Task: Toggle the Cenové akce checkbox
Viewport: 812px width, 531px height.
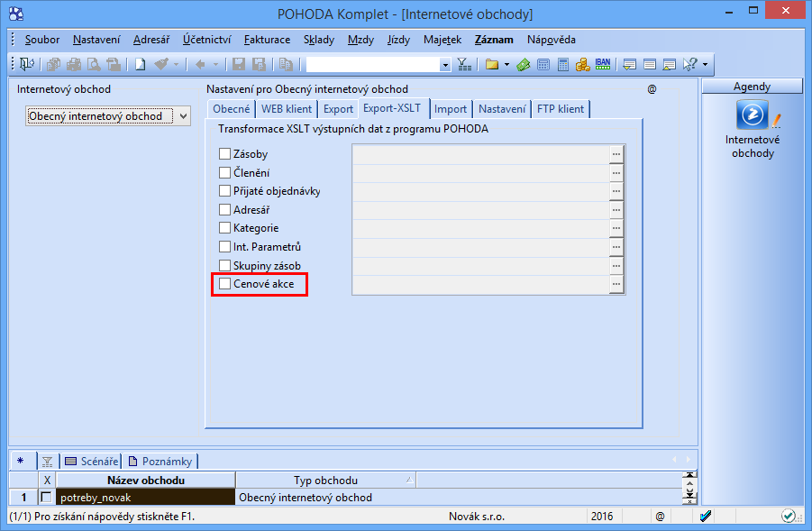Action: point(224,283)
